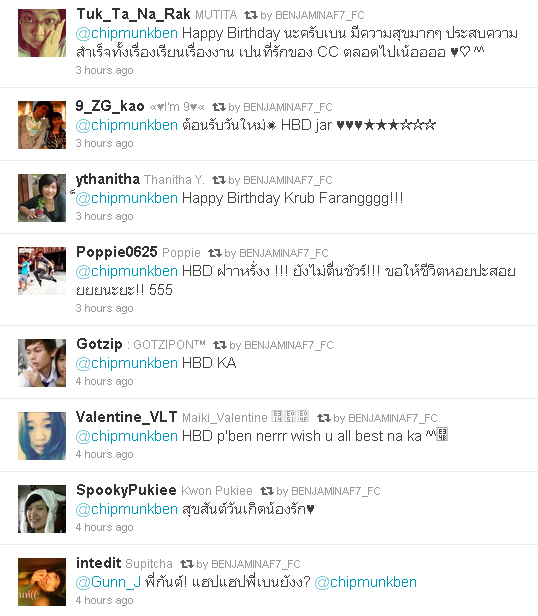Image resolution: width=538 pixels, height=616 pixels.
Task: Click 3 hours ago timestamp on 9_ZG_kao tweet
Action: point(105,143)
